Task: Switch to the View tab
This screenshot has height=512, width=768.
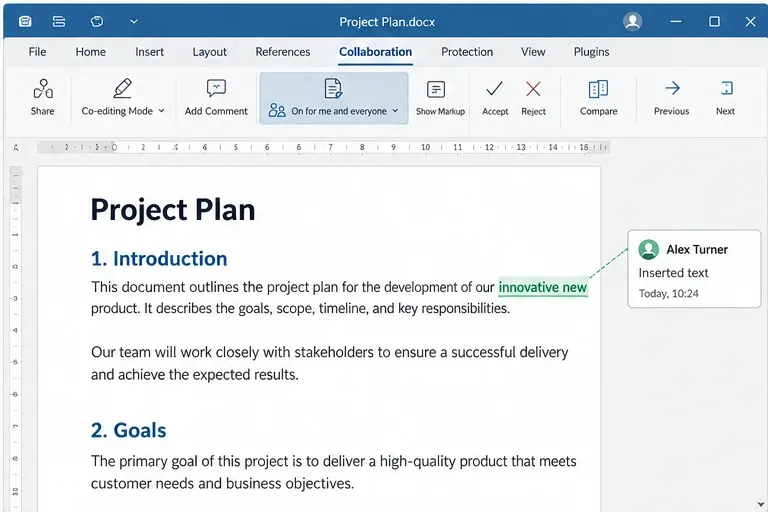Action: coord(533,52)
